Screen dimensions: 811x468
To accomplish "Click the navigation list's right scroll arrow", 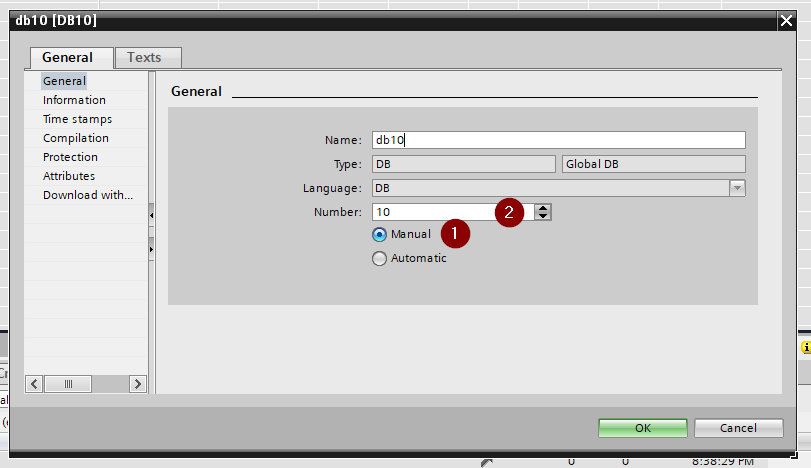I will (138, 384).
